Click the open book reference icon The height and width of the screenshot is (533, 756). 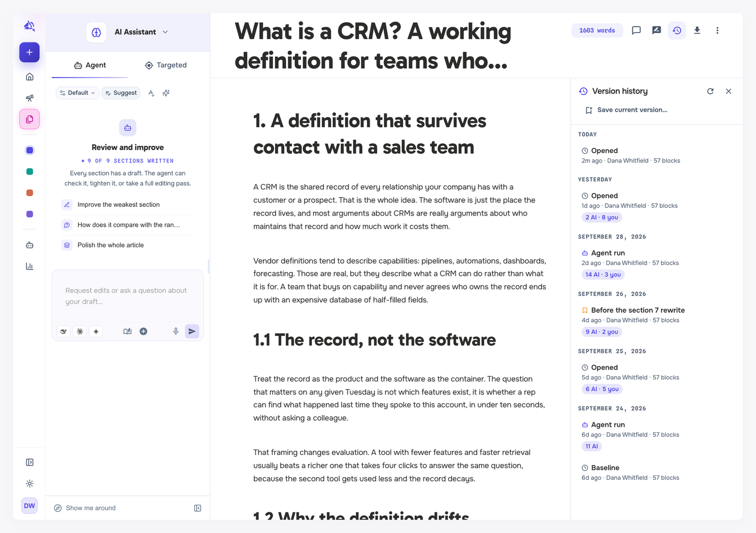pos(128,331)
